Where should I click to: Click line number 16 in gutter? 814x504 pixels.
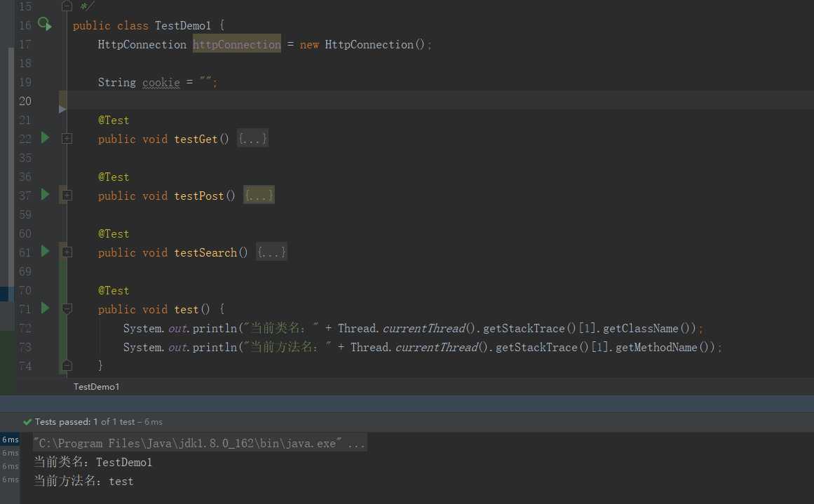point(25,25)
